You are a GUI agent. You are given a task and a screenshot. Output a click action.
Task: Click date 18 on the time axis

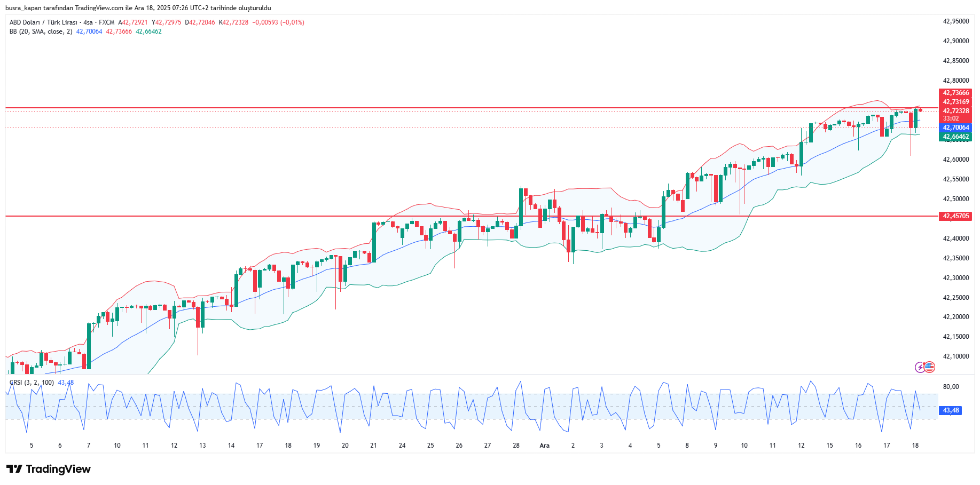(x=915, y=446)
